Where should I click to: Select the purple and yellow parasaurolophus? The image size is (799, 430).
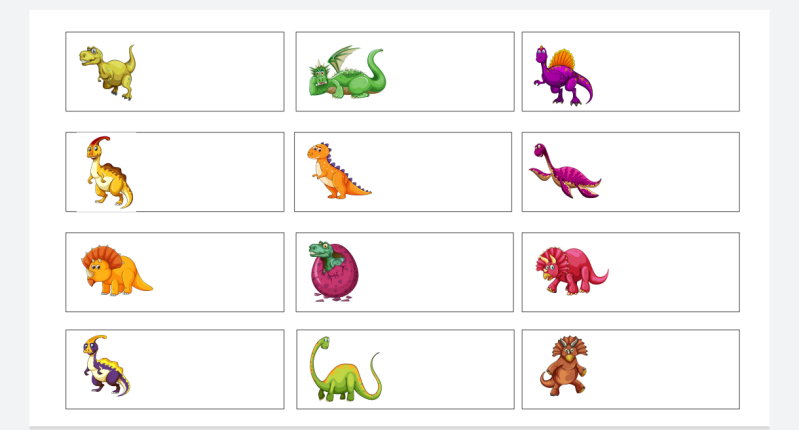point(106,365)
